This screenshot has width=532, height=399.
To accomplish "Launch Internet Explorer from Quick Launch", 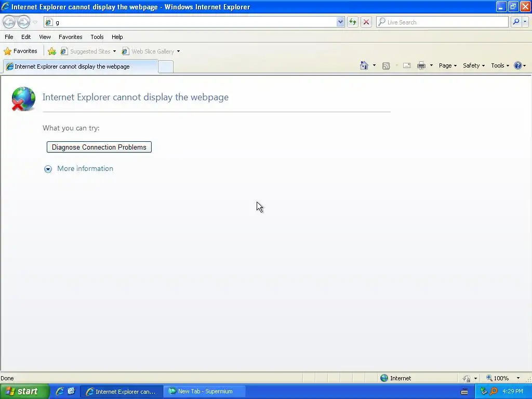I will (x=60, y=391).
